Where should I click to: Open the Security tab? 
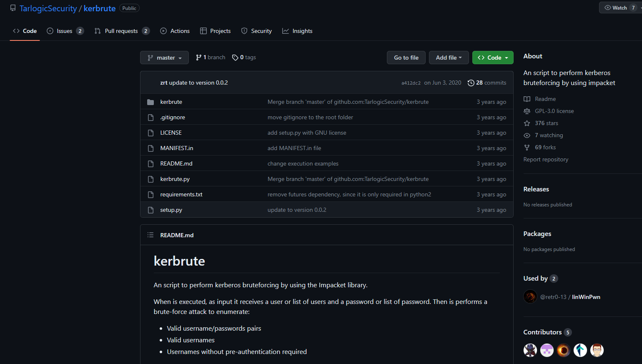tap(256, 31)
